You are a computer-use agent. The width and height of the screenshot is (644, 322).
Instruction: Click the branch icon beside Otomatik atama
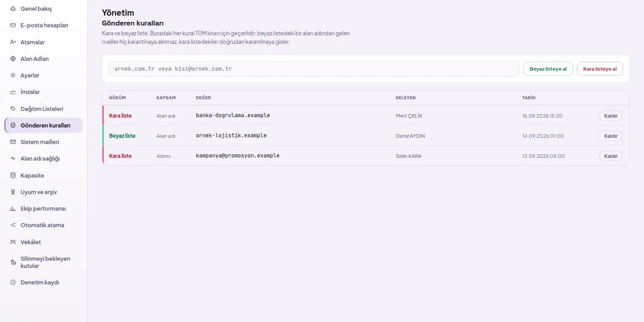pos(13,225)
